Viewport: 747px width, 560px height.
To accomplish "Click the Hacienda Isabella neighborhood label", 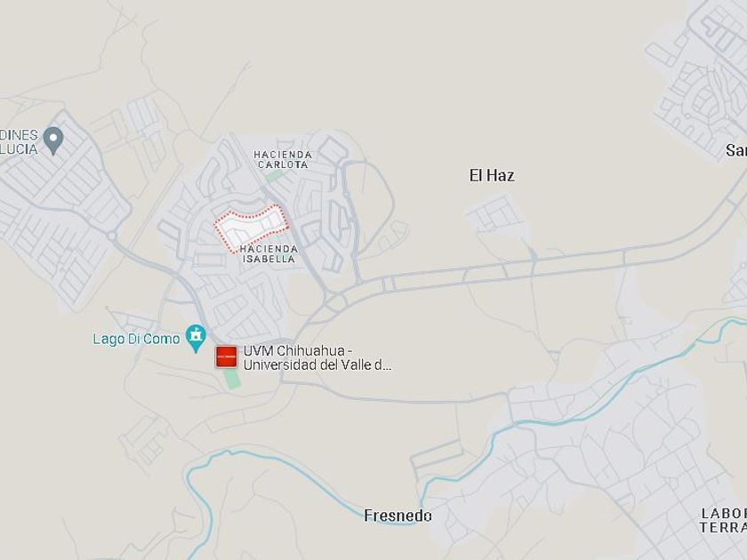I will click(269, 254).
